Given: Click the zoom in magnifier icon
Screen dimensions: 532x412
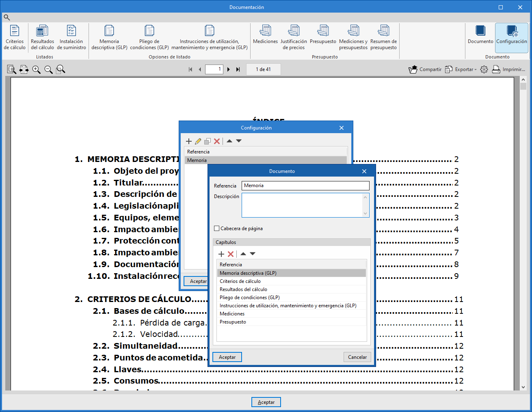Looking at the screenshot, I should (x=37, y=69).
